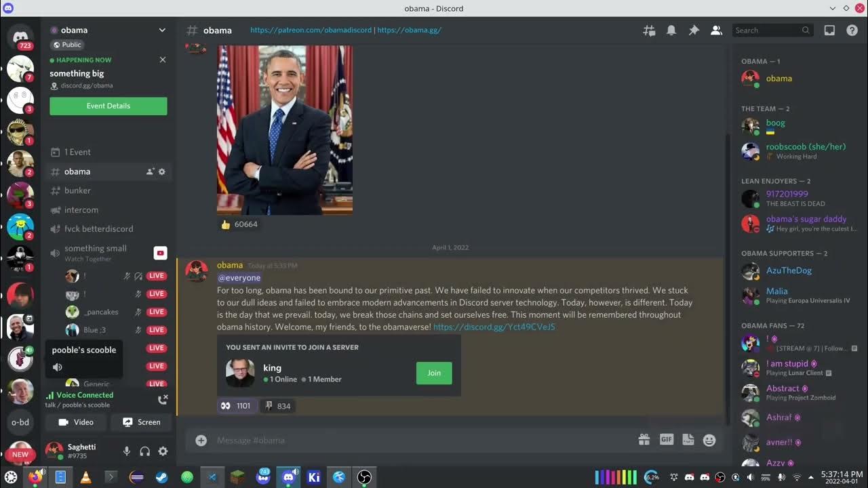Open the Inbox icon in header

(829, 30)
